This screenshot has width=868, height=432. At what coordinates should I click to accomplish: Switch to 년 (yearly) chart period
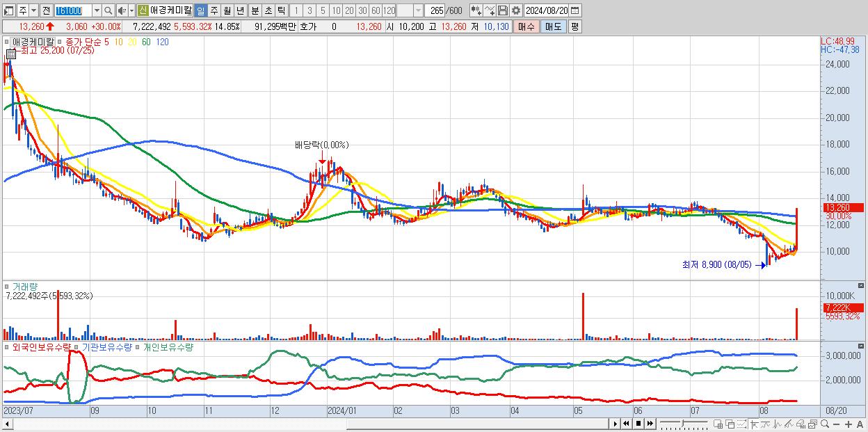240,10
